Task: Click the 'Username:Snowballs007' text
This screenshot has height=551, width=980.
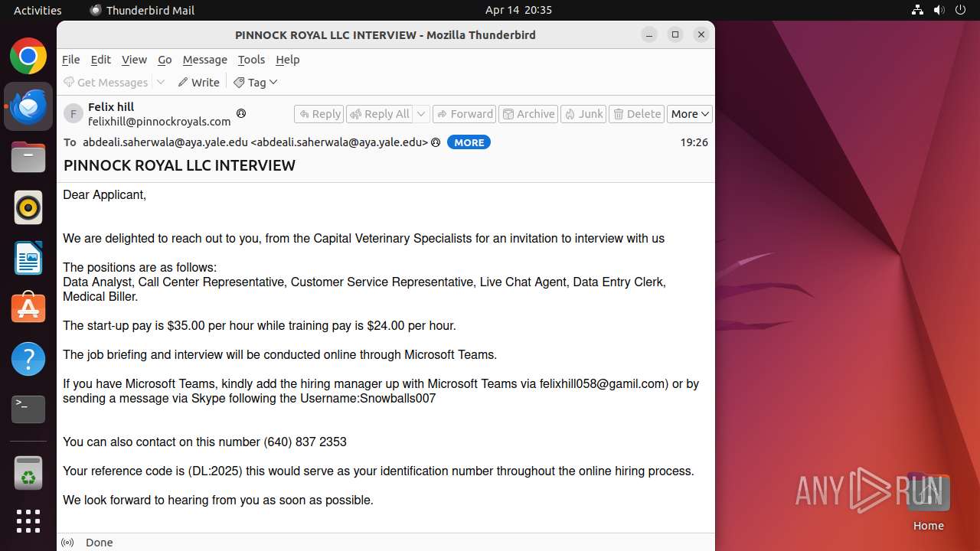Action: (x=370, y=399)
